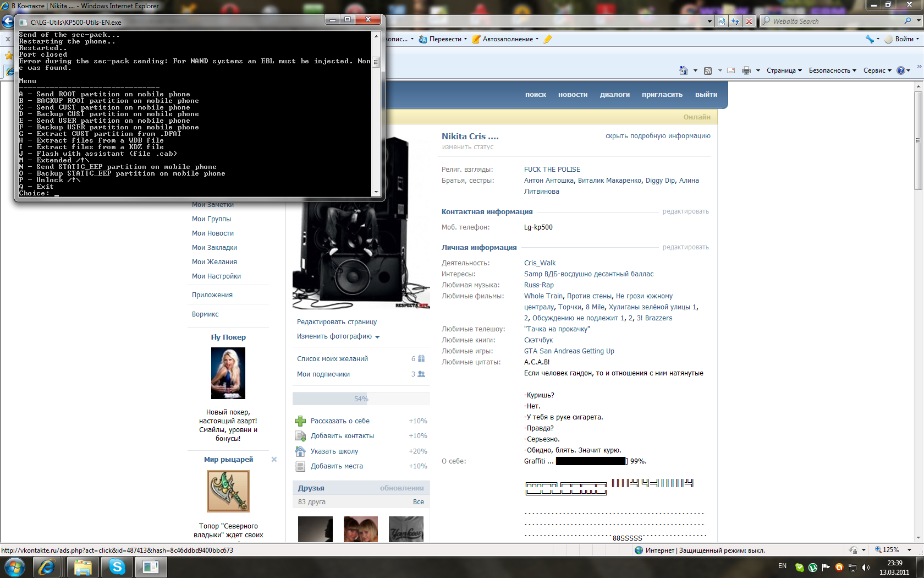Click the Home icon in IE command bar

[x=683, y=70]
